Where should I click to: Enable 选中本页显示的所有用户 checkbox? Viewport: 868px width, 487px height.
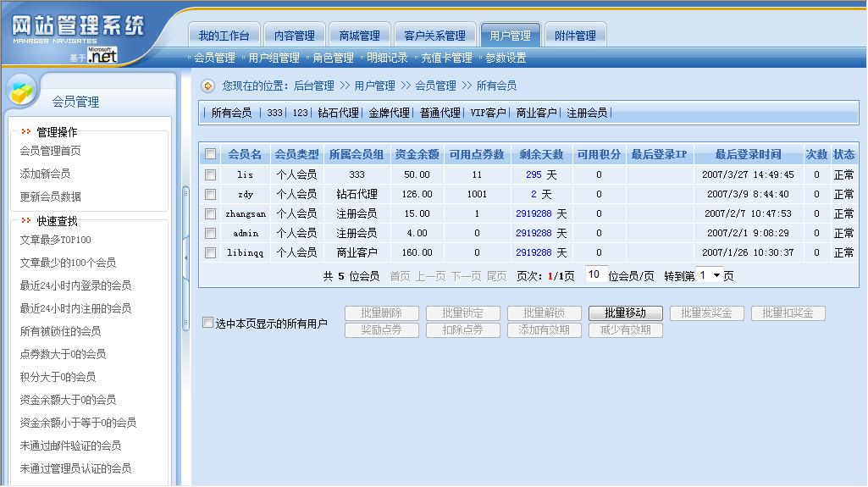coord(207,323)
